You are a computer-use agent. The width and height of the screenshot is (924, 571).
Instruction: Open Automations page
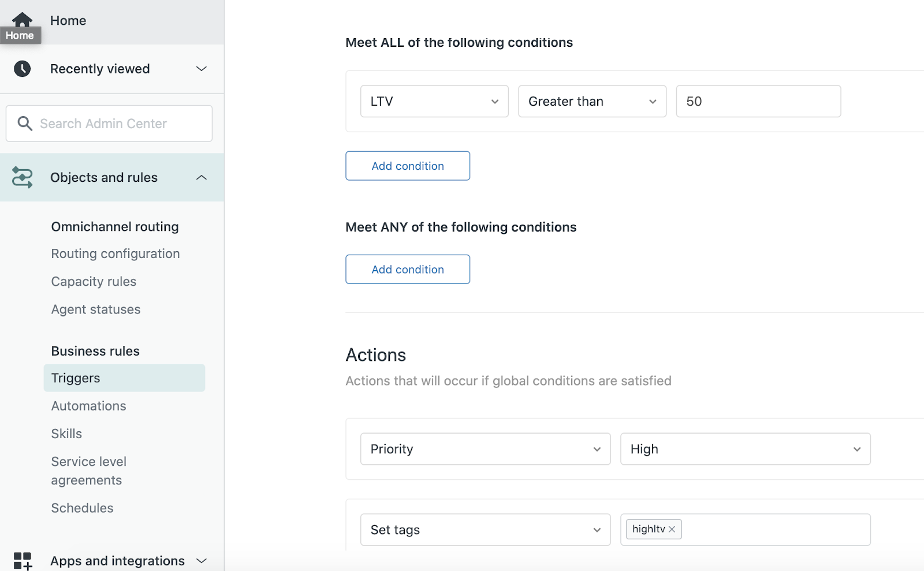(88, 405)
